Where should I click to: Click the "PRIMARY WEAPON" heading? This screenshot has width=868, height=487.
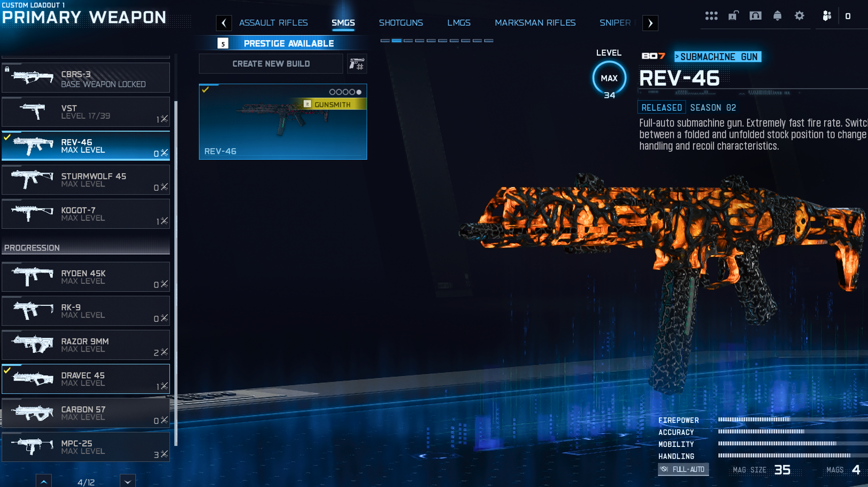click(x=84, y=18)
